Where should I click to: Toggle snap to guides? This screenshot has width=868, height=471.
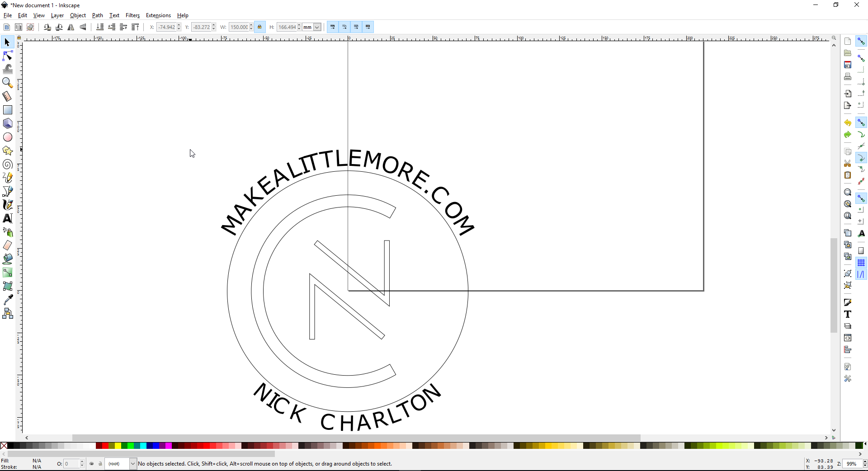(x=861, y=274)
